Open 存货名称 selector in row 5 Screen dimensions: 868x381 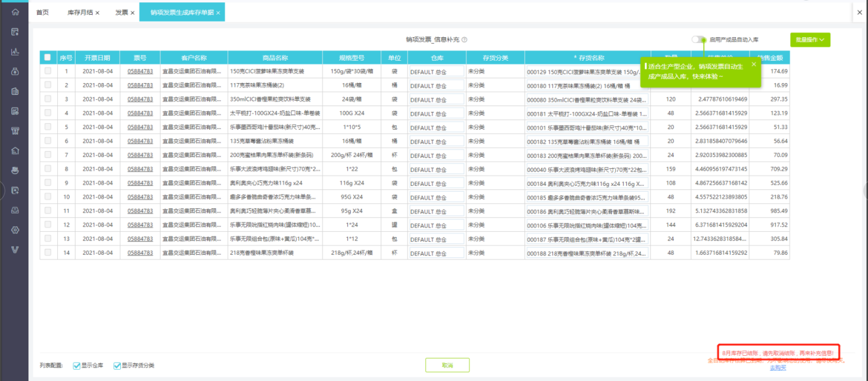click(x=587, y=127)
